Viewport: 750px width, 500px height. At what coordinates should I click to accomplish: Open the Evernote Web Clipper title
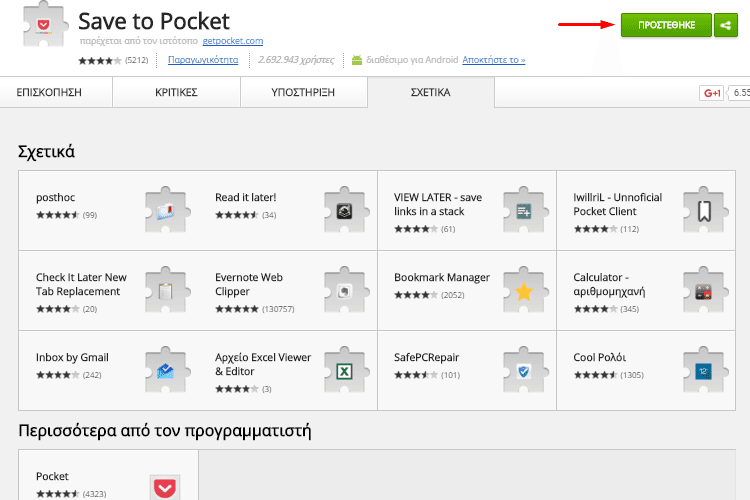click(249, 284)
